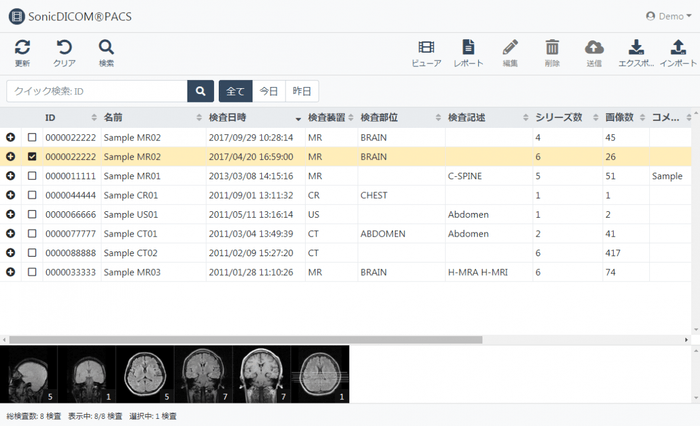
Task: Open the Demo user dropdown
Action: click(x=665, y=16)
